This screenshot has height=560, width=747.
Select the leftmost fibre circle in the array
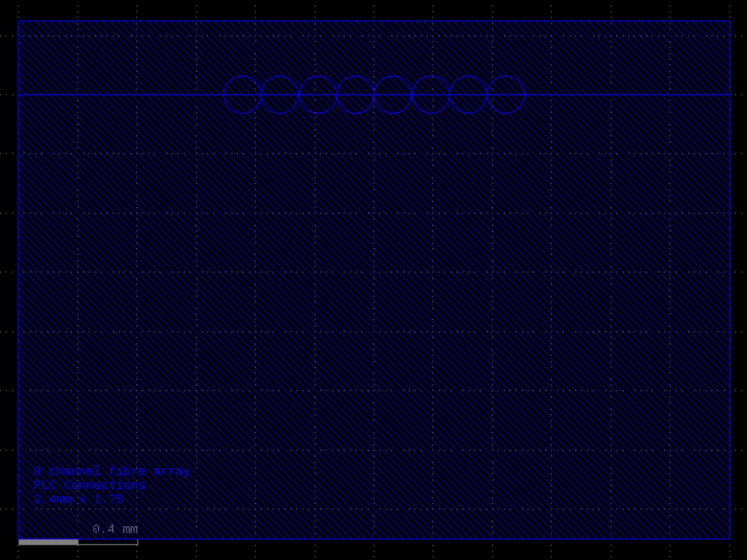pyautogui.click(x=242, y=95)
